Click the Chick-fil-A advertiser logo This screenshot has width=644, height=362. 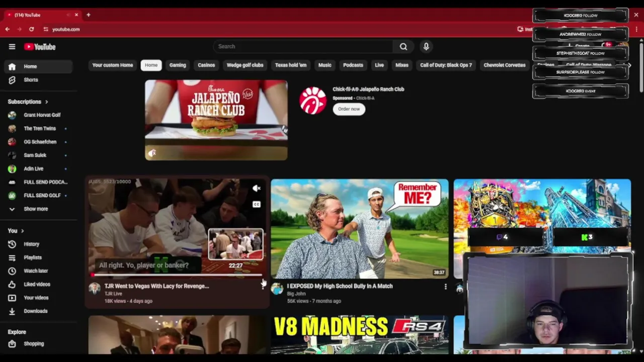[x=313, y=101]
